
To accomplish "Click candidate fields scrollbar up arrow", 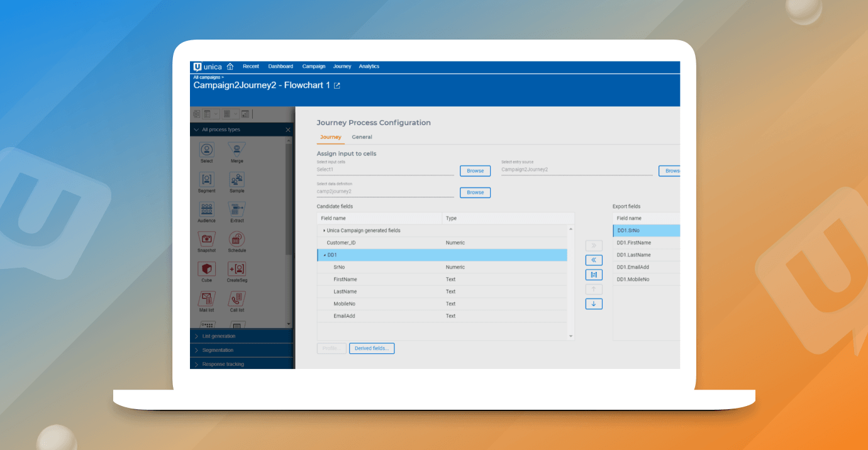I will (x=571, y=229).
